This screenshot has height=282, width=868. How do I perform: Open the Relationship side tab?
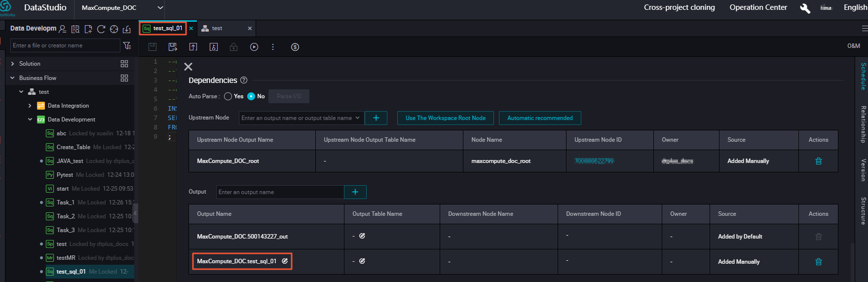[863, 124]
